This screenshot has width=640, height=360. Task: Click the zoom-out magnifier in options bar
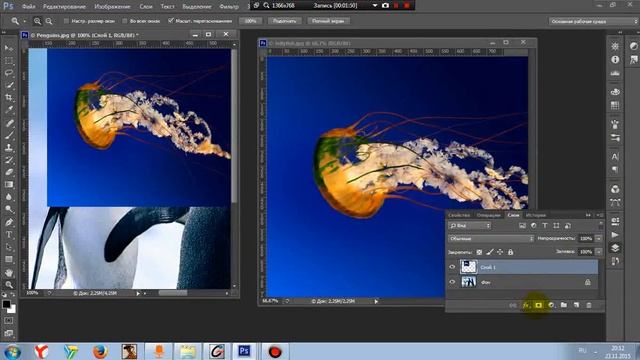pos(49,21)
